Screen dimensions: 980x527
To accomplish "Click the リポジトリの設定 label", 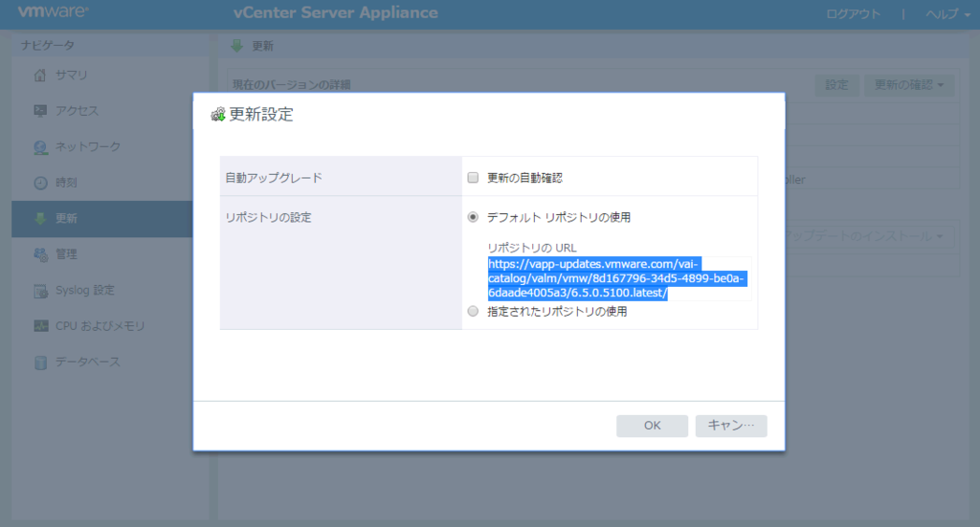I will click(268, 217).
